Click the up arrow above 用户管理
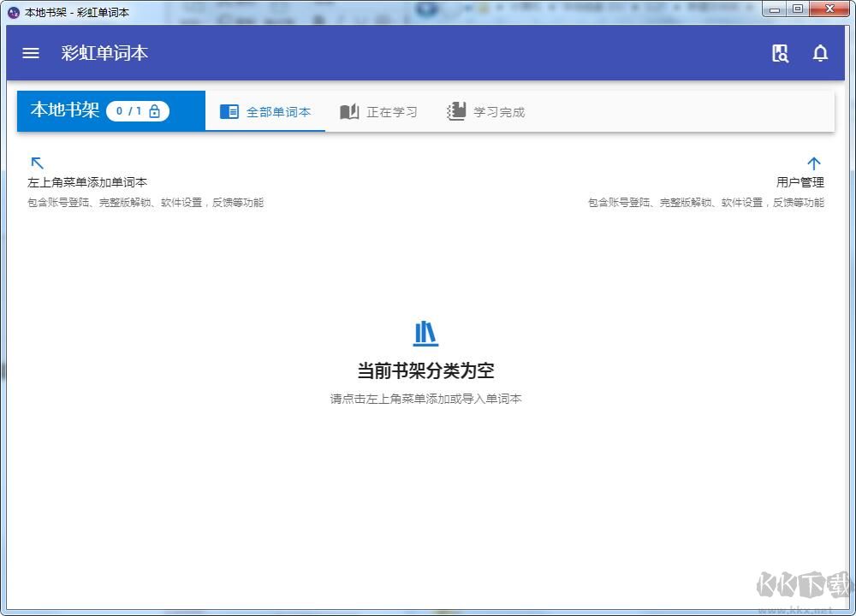Viewport: 856px width, 616px height. click(813, 163)
